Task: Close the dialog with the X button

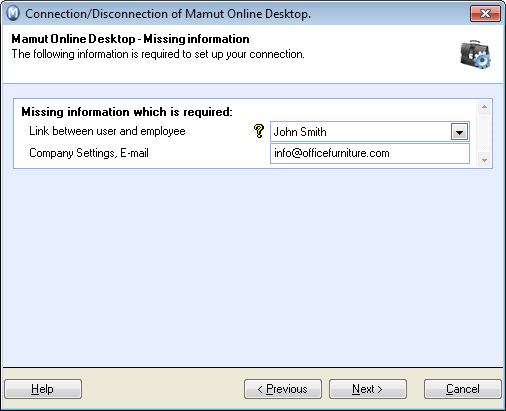Action: 485,14
